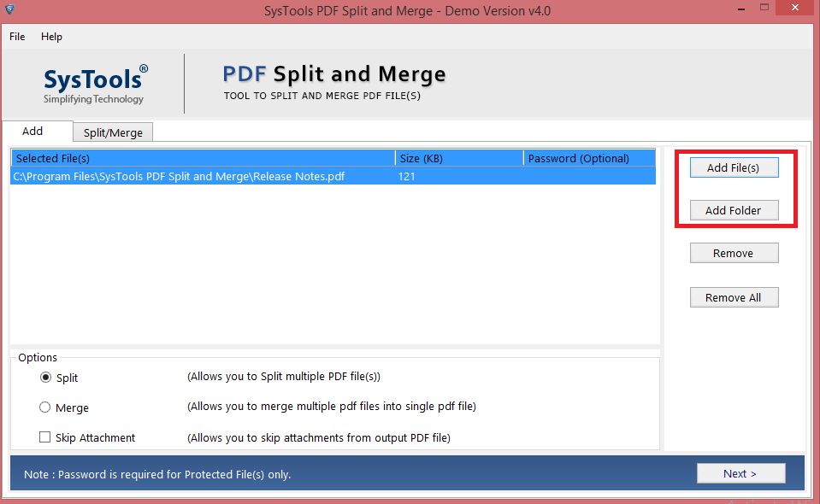The width and height of the screenshot is (820, 504).
Task: Click the skip attachments description text
Action: 319,437
